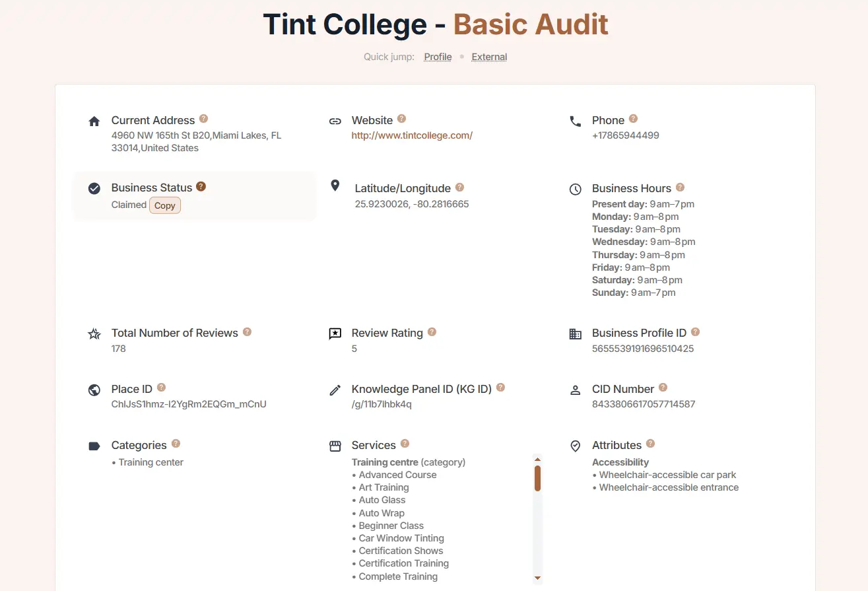Click the map pin icon beside Latitude/Longitude
868x591 pixels.
pyautogui.click(x=335, y=186)
